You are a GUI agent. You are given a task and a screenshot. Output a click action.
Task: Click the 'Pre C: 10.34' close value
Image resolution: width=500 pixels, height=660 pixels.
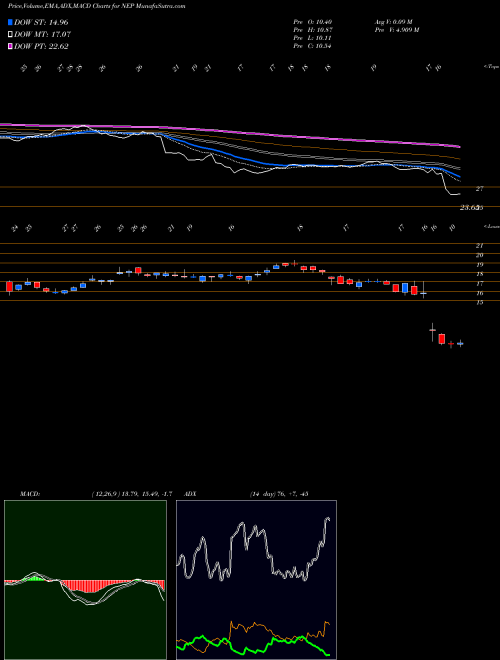[x=313, y=46]
